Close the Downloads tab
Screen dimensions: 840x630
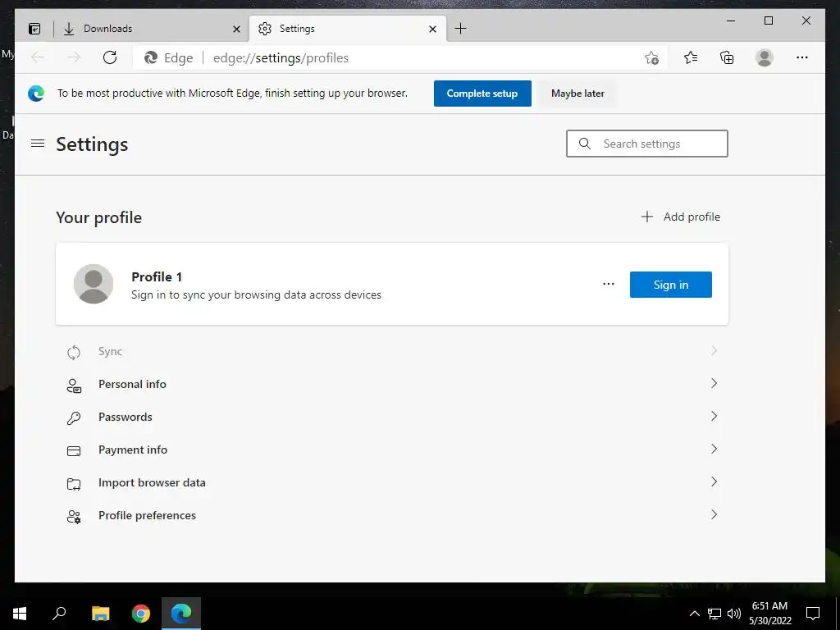(236, 29)
